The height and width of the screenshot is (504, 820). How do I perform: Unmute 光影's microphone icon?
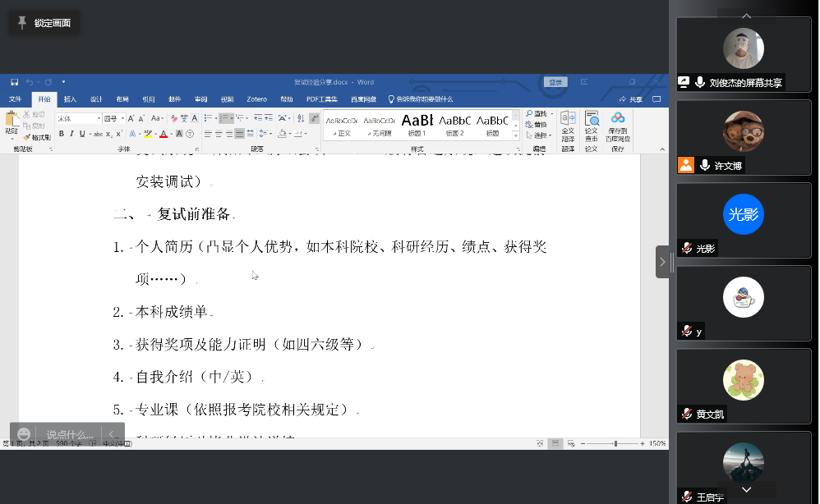(x=686, y=249)
